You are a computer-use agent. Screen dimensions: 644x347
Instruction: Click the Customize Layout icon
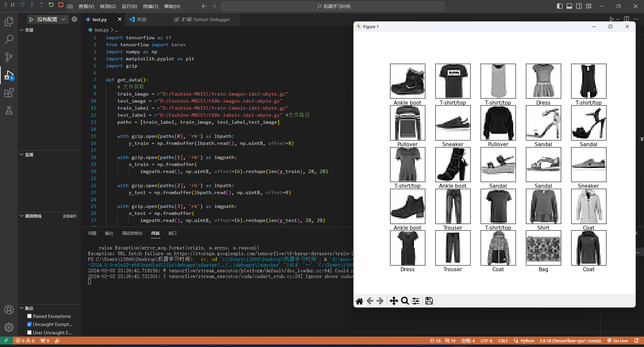click(589, 6)
